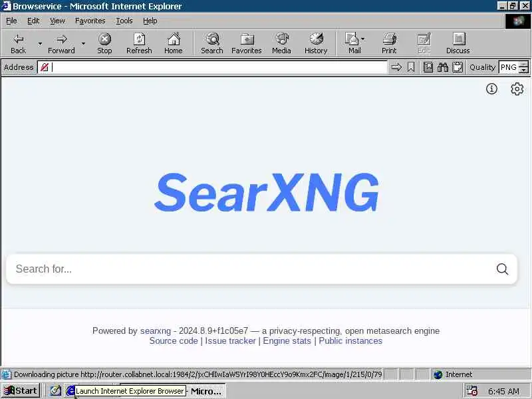The image size is (532, 399).
Task: Click the magnifier search submit icon
Action: tap(503, 269)
